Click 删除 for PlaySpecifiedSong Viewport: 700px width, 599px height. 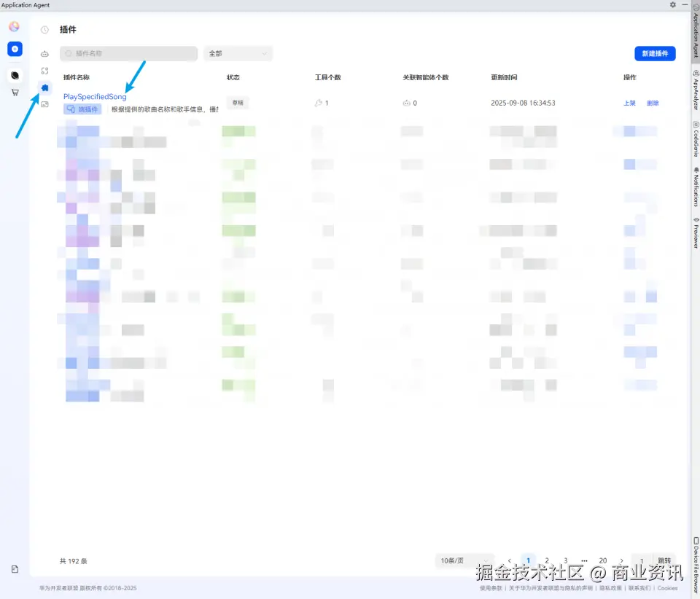[x=653, y=103]
